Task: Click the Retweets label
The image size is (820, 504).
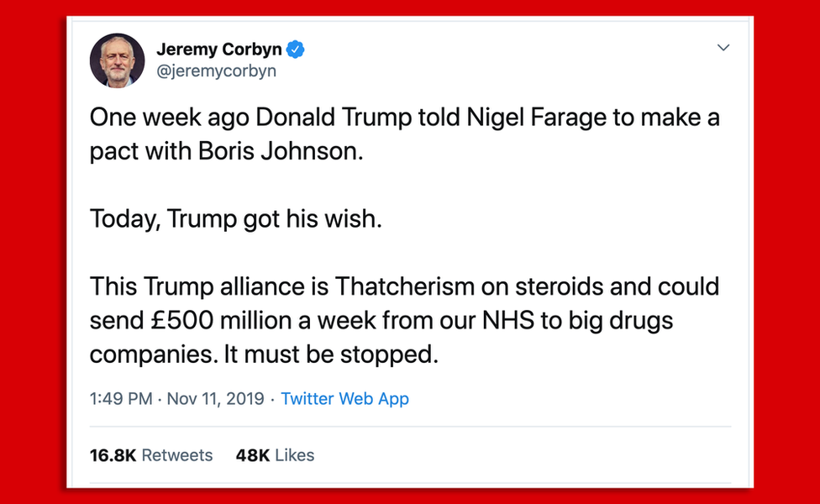Action: point(176,454)
